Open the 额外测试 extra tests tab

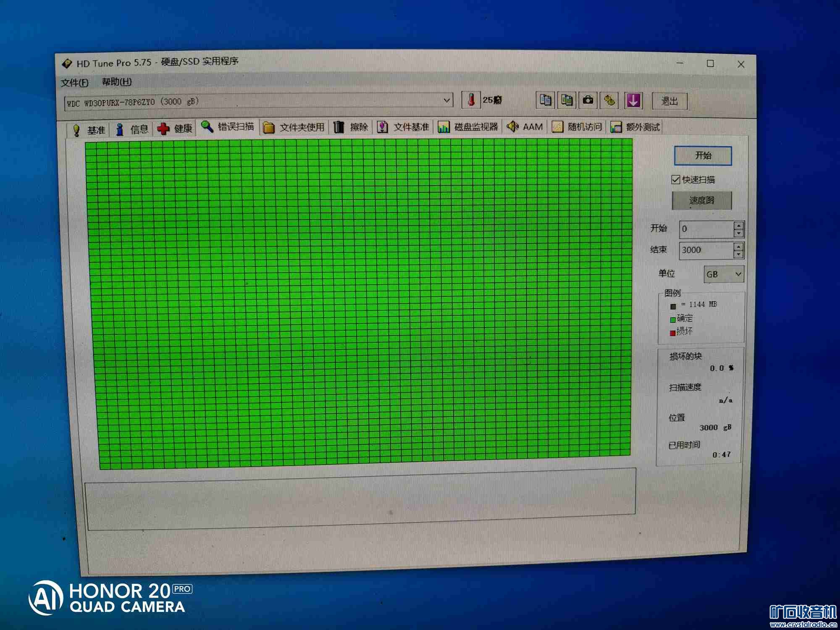pyautogui.click(x=635, y=127)
